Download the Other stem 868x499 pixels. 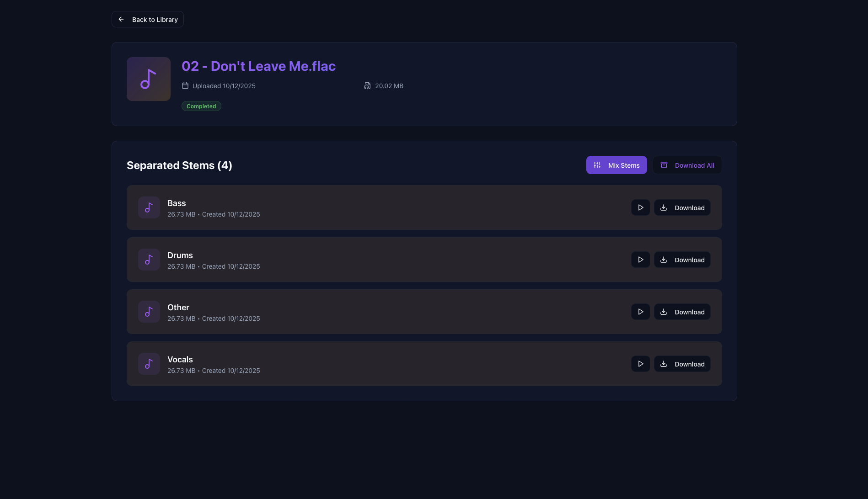682,312
